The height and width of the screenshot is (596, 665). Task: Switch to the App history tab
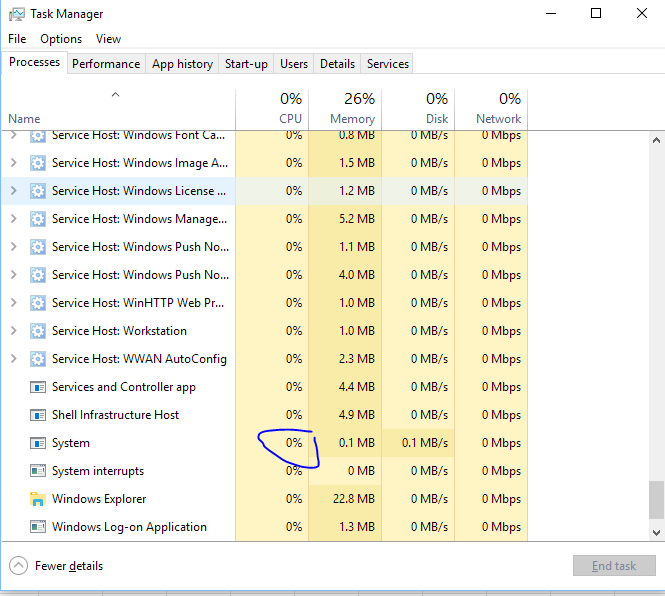pyautogui.click(x=182, y=64)
